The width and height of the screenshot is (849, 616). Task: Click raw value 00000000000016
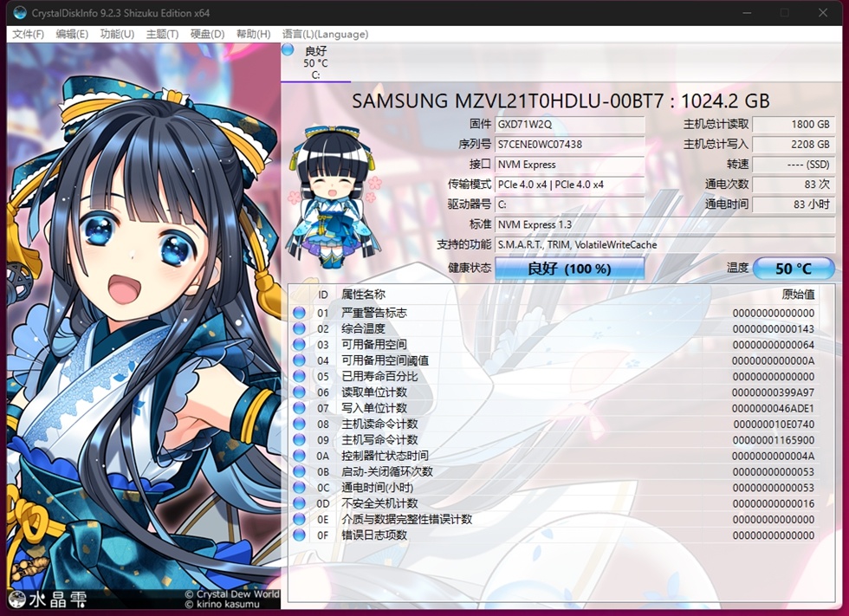[773, 503]
